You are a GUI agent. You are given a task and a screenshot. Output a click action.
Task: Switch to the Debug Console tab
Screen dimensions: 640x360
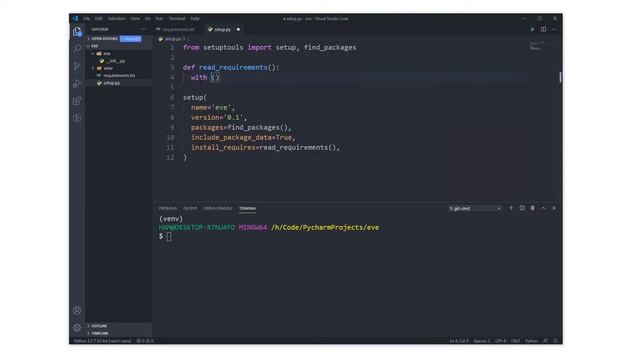coord(218,209)
